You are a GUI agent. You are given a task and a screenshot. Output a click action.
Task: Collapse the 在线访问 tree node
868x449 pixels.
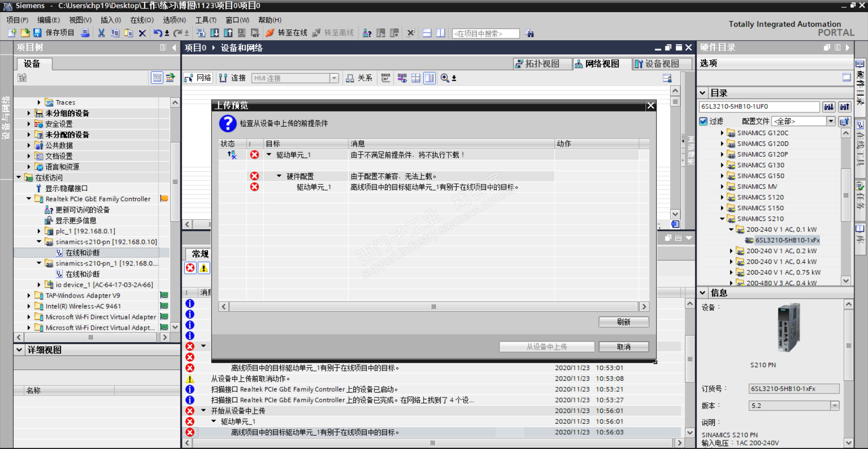point(19,178)
